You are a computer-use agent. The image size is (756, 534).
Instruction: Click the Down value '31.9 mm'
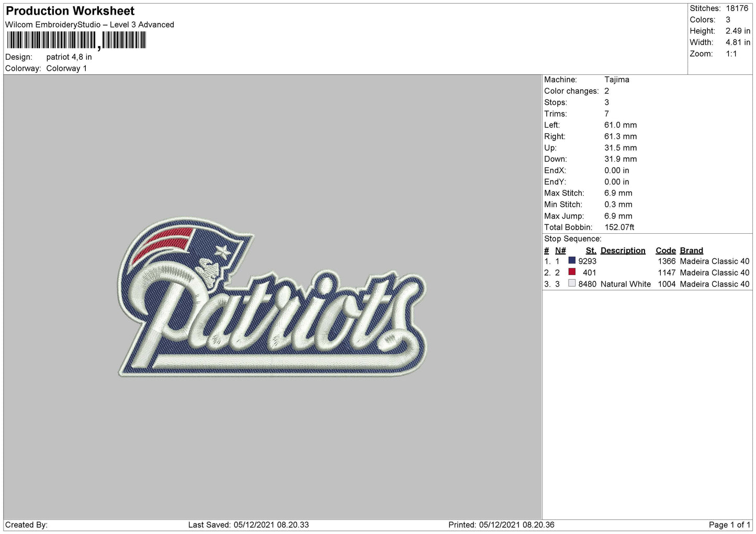click(x=620, y=159)
